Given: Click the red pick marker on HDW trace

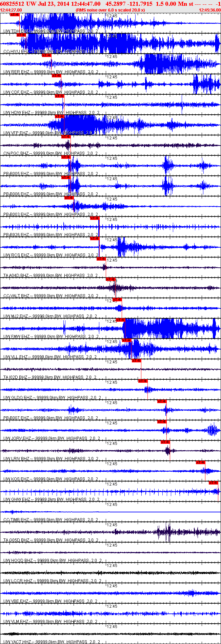Looking at the screenshot, I should (x=60, y=96).
